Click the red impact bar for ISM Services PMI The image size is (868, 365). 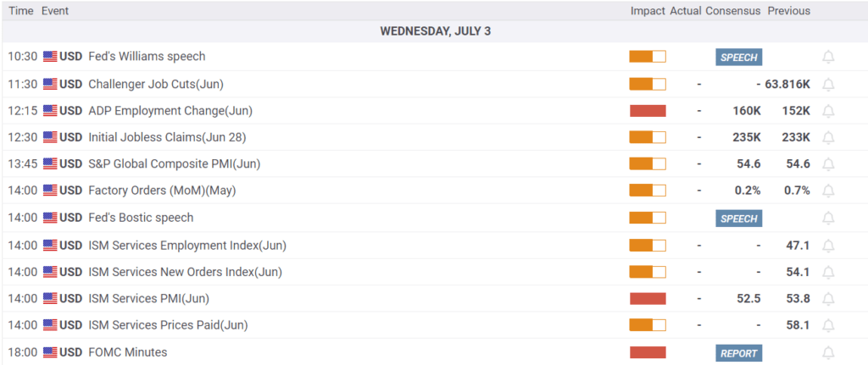point(648,299)
